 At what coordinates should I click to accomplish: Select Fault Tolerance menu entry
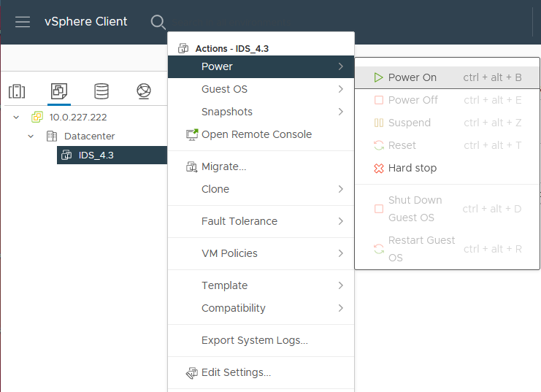click(261, 221)
